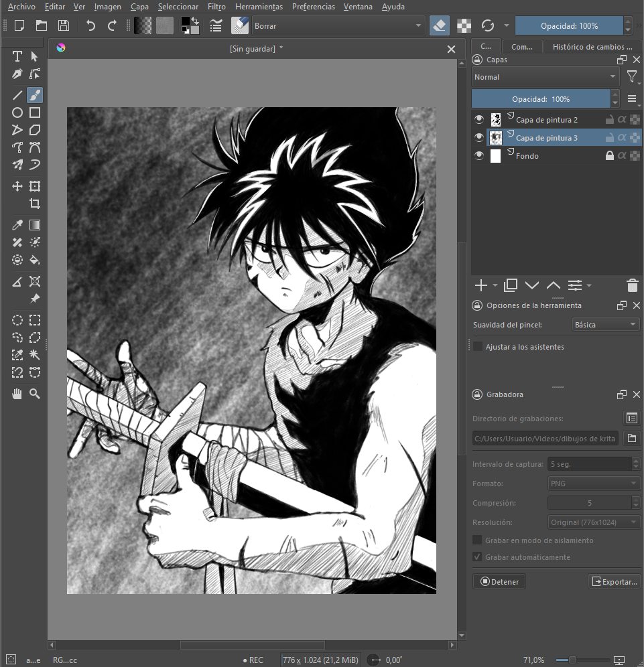Add a new paint layer
Image resolution: width=644 pixels, height=667 pixels.
pos(481,285)
